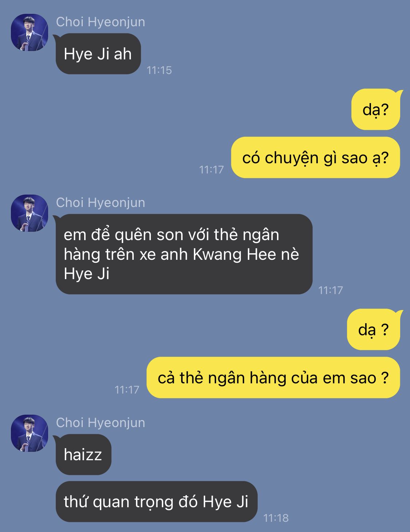
Task: Select the "Hye Ji ah" message bubble
Action: [x=98, y=54]
